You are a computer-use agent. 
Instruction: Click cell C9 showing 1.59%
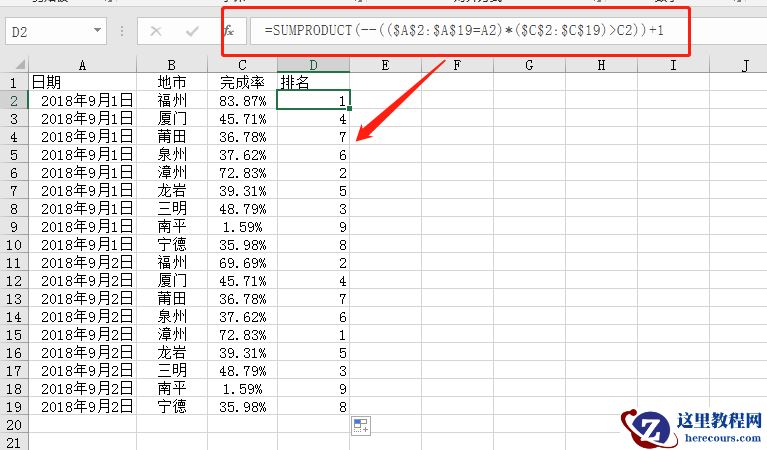point(242,226)
